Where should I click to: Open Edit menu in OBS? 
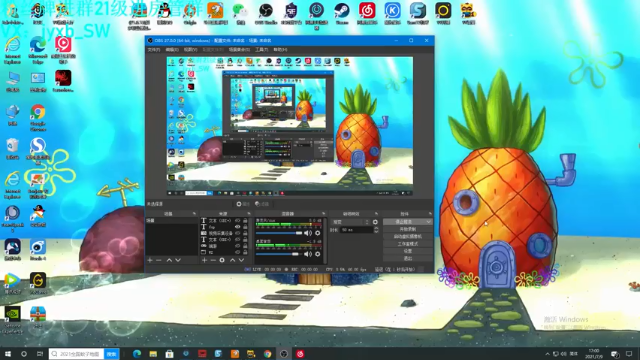(x=172, y=50)
